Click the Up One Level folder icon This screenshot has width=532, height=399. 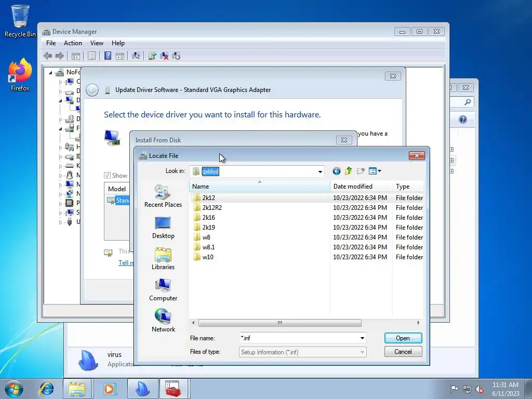coord(349,171)
